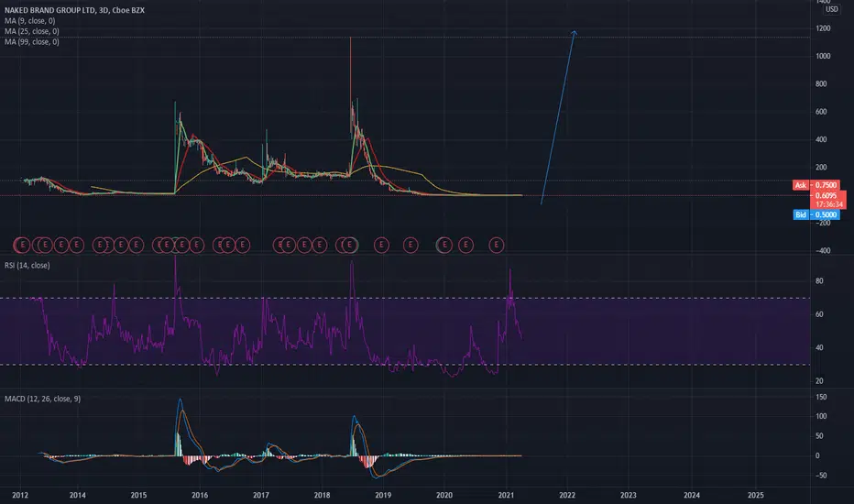The width and height of the screenshot is (854, 504).
Task: Click the 2014 label on the time axis
Action: [x=77, y=495]
